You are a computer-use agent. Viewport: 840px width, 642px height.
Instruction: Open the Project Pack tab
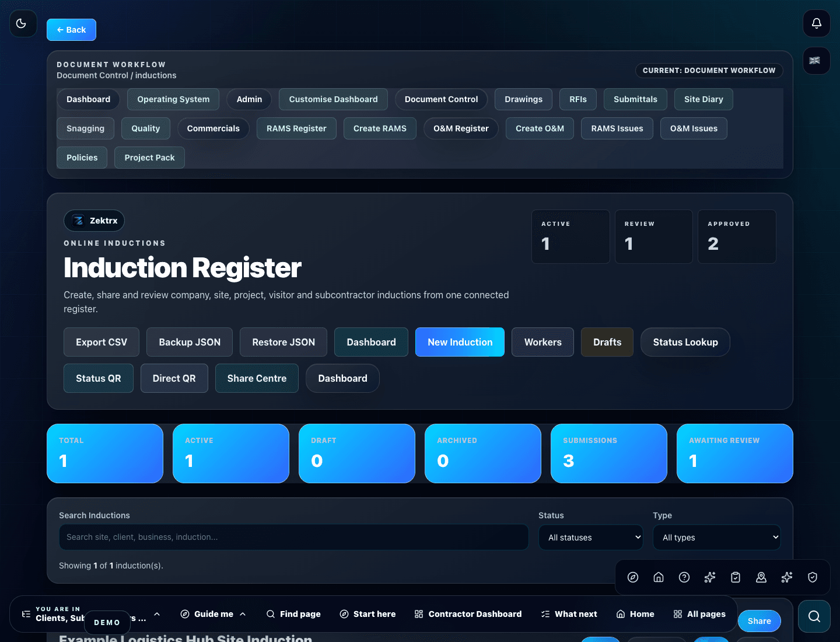click(149, 158)
